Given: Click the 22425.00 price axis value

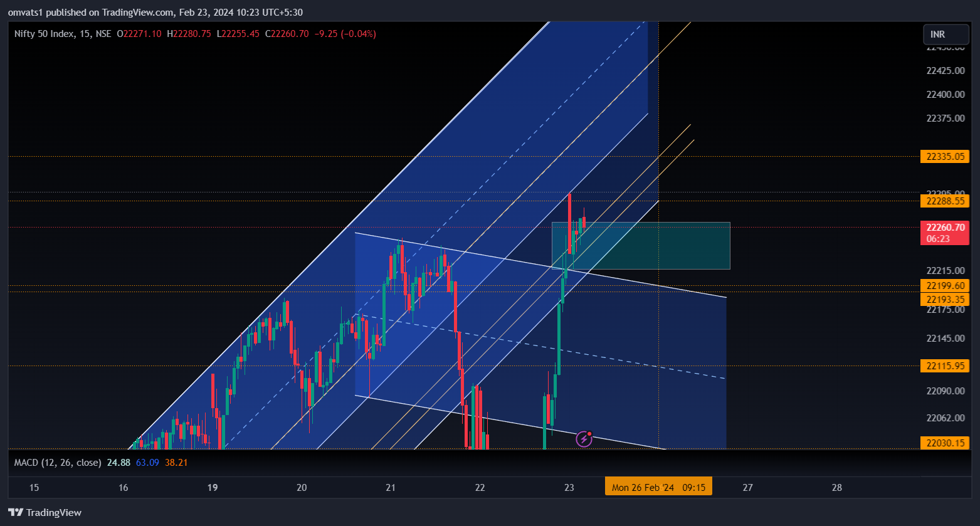Looking at the screenshot, I should (945, 70).
